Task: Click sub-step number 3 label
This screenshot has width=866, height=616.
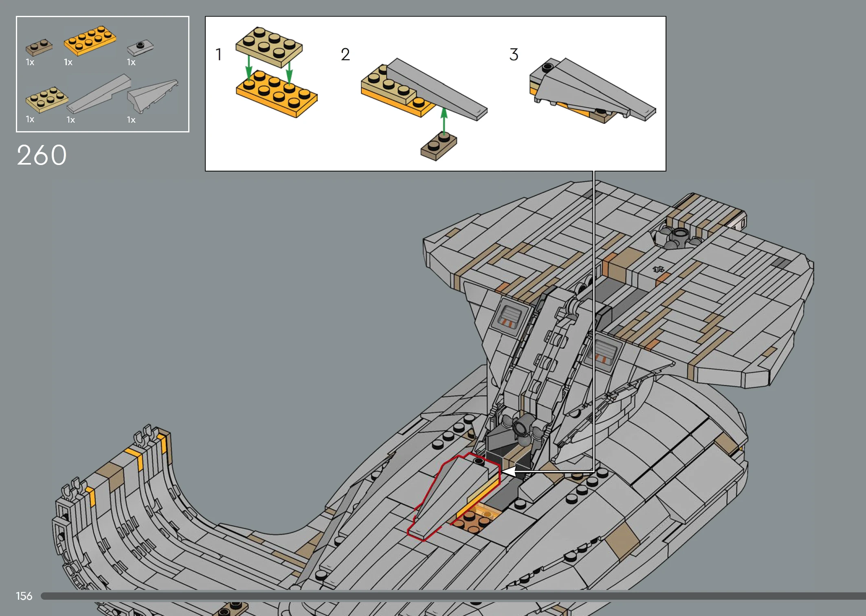Action: pos(514,55)
